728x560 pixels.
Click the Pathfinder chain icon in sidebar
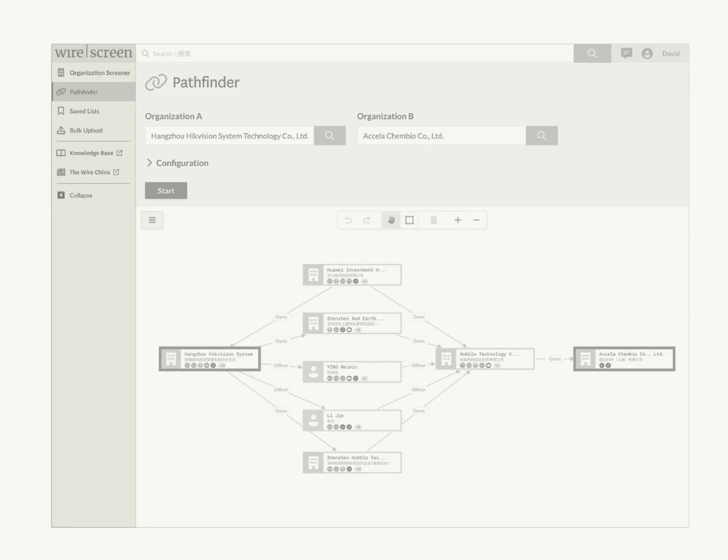(x=61, y=92)
